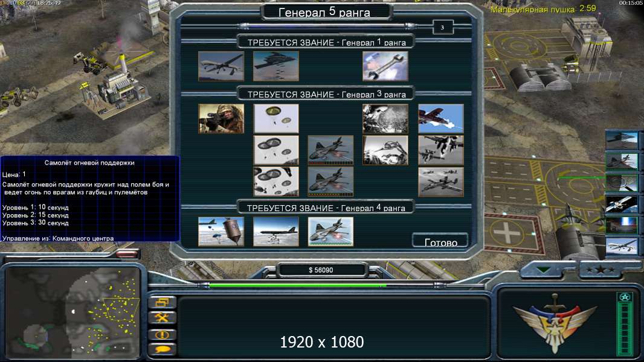Pick the sniper Pathfinder power icon
Screen dimensions: 644x362
(221, 118)
